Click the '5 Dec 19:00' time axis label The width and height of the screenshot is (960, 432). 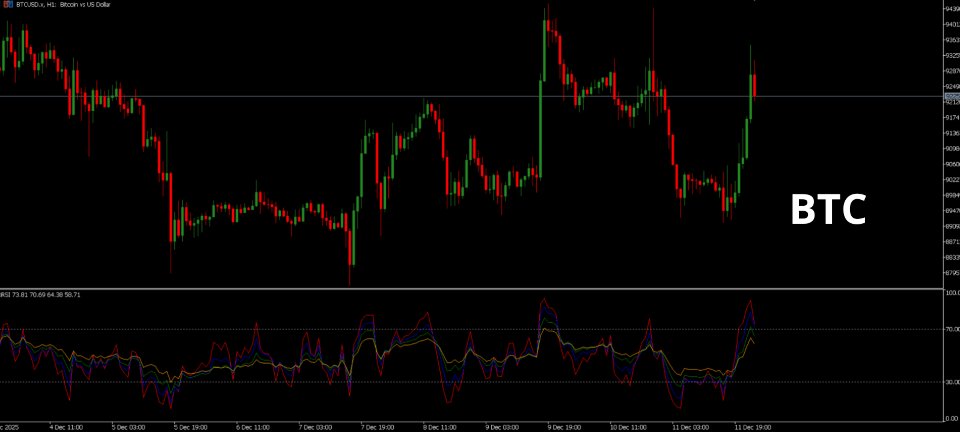(190, 426)
